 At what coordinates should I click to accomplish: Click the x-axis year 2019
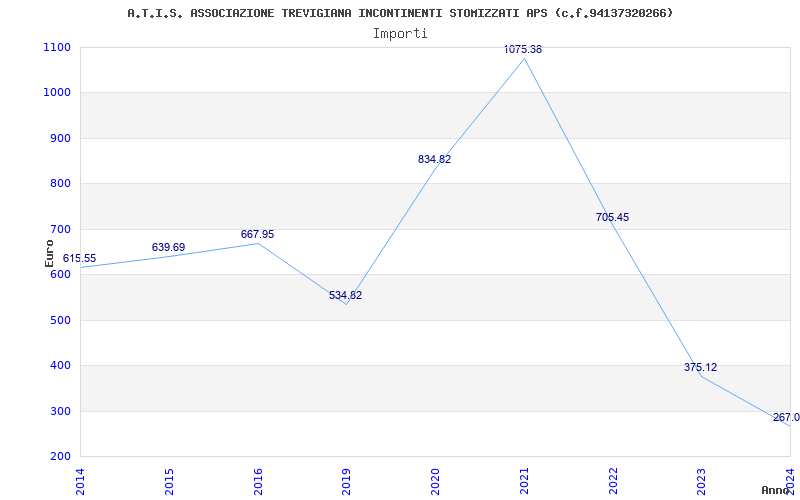(346, 482)
